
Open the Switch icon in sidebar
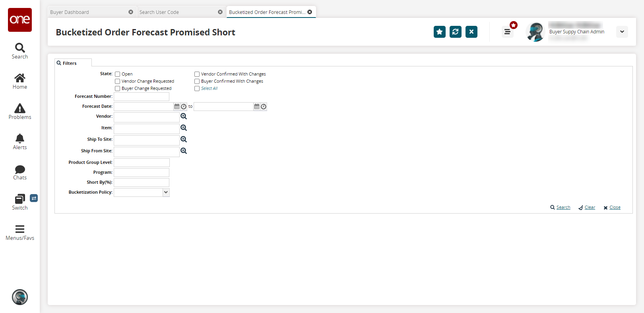(20, 202)
